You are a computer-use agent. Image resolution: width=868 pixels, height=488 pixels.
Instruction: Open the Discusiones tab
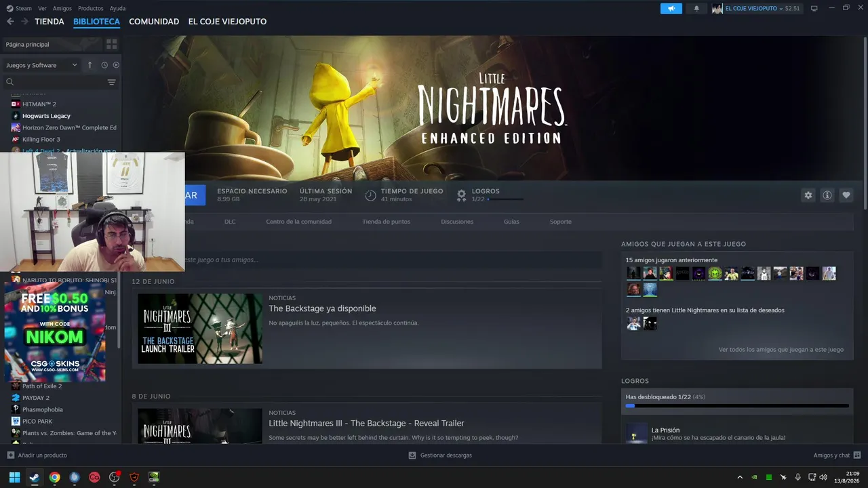point(457,222)
